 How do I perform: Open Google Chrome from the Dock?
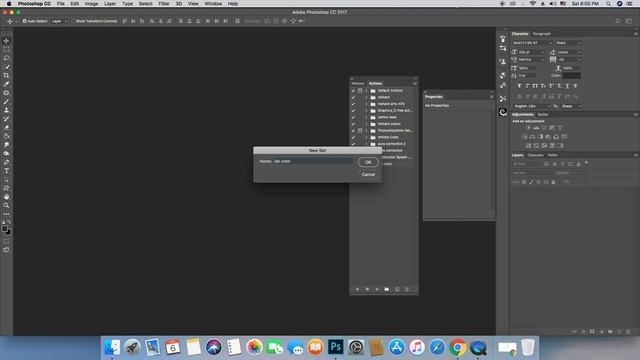458,347
